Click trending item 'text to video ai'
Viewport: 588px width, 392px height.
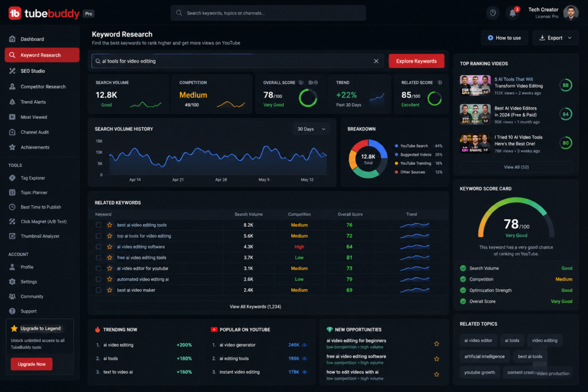tap(118, 372)
